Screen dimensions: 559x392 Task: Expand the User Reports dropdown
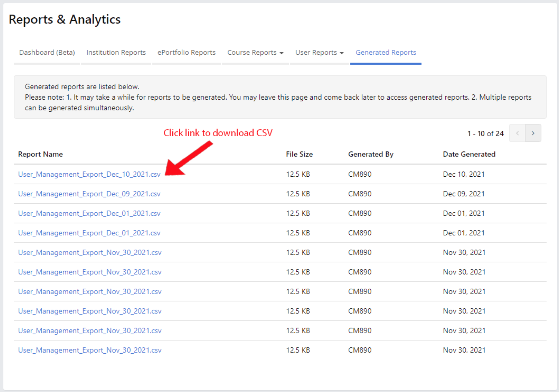319,52
